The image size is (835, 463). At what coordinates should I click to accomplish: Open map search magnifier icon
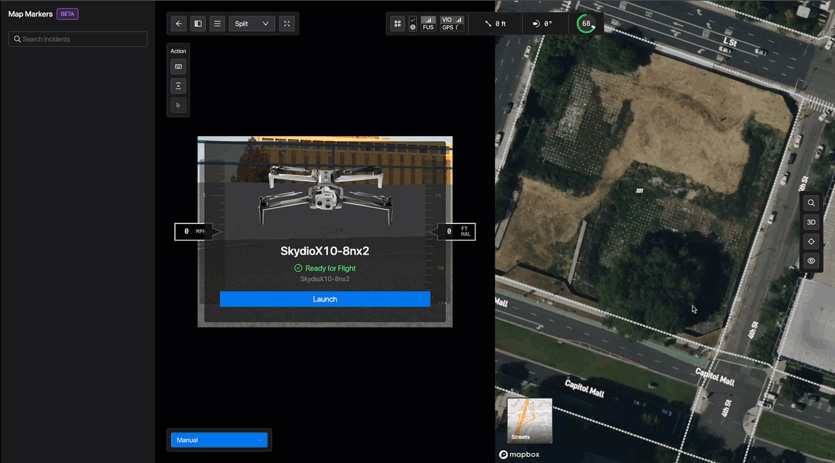[811, 203]
